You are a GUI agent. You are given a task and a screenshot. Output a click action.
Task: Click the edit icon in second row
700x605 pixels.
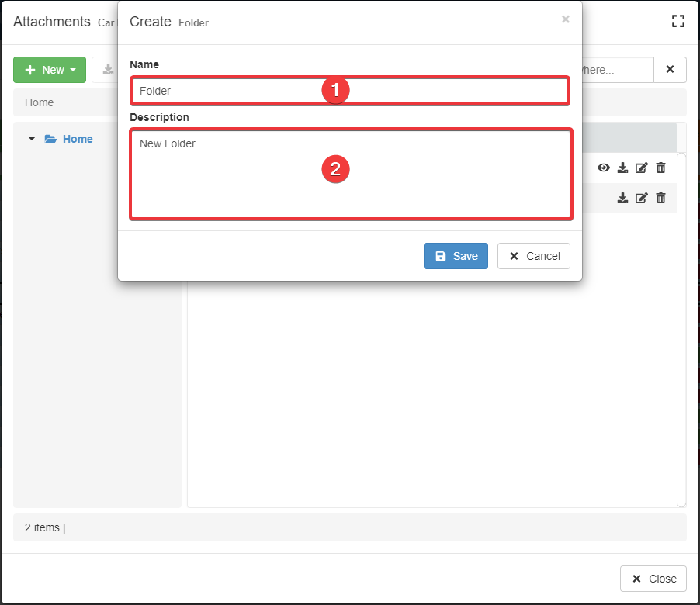click(x=641, y=198)
